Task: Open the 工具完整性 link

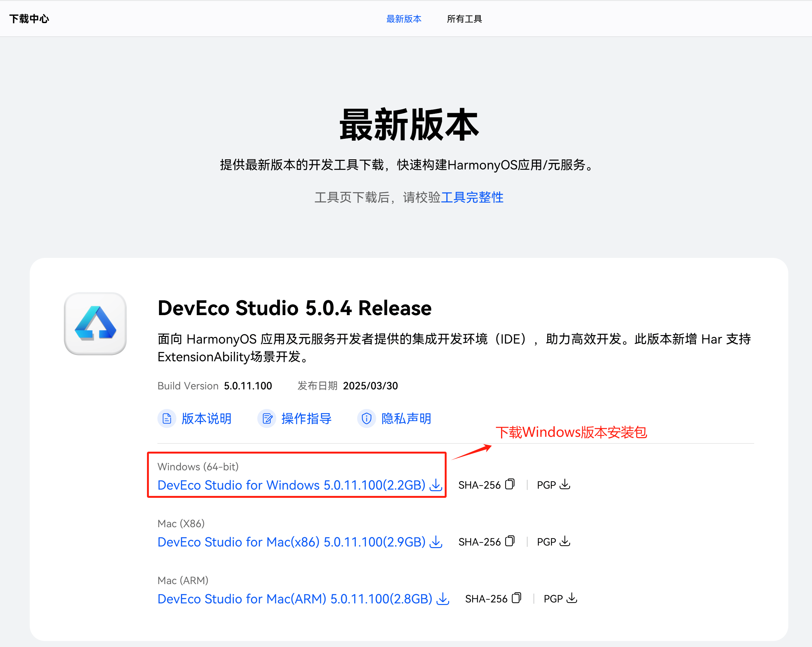Action: coord(472,197)
